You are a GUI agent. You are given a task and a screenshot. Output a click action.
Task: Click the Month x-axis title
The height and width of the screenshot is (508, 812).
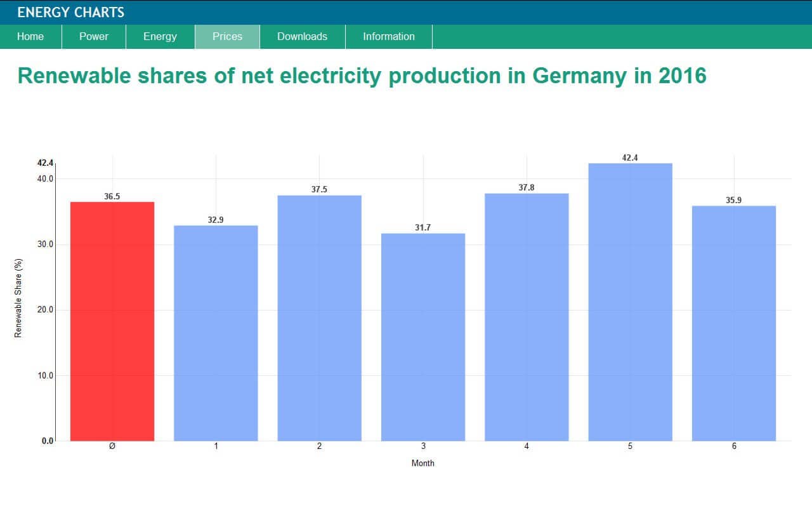coord(423,463)
